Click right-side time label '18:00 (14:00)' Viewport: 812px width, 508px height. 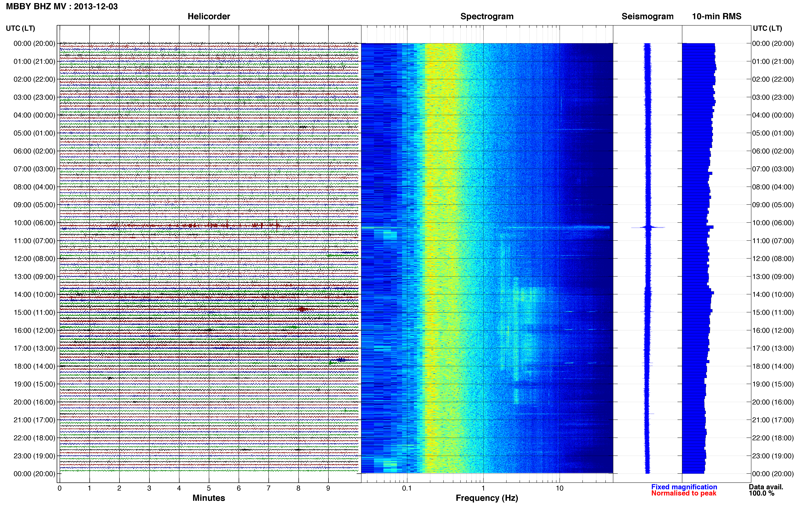pos(773,366)
